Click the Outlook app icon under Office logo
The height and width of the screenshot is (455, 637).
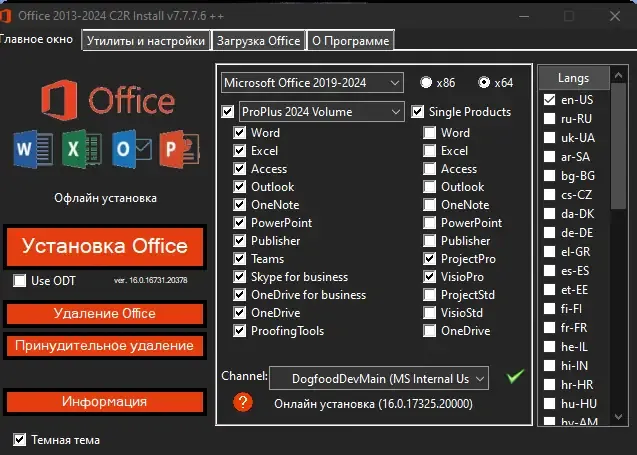[x=132, y=149]
